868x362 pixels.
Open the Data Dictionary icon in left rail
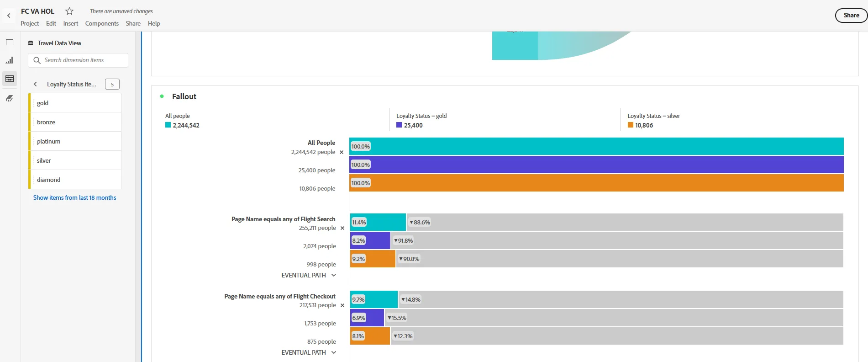pos(10,98)
